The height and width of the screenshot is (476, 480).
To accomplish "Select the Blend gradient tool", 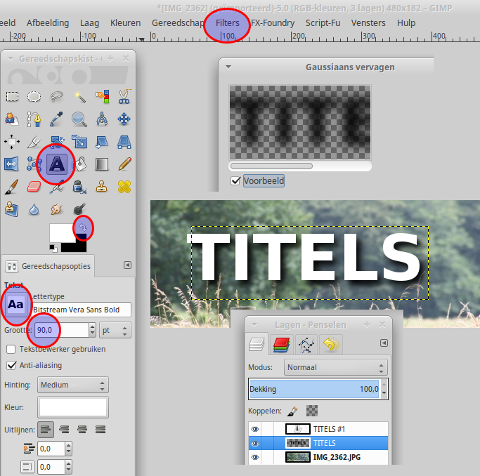I will pyautogui.click(x=102, y=164).
